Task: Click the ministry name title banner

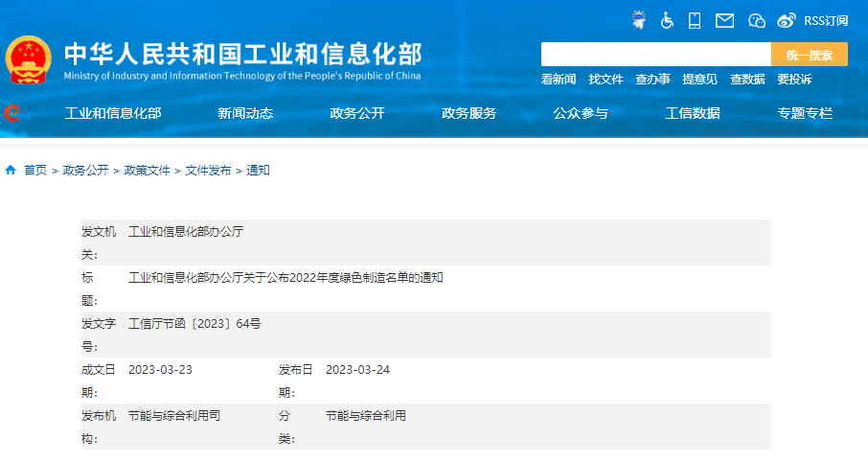Action: (x=242, y=59)
